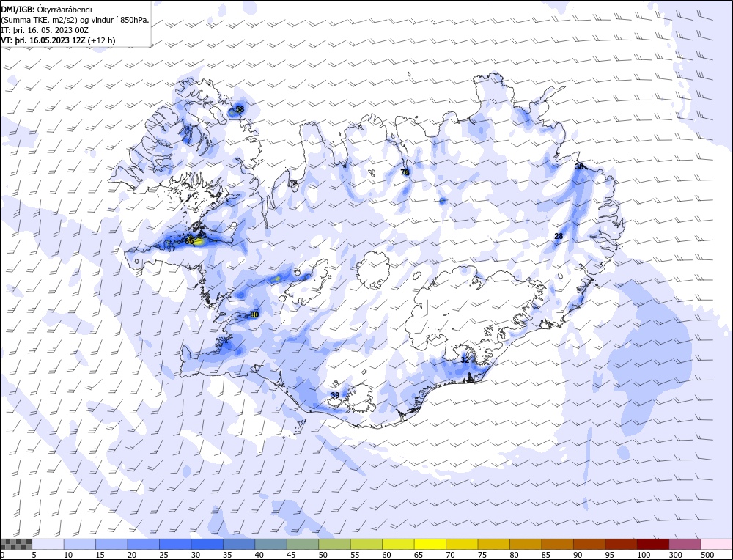733x560 pixels.
Task: Click the legend scale label 300
Action: 674,555
